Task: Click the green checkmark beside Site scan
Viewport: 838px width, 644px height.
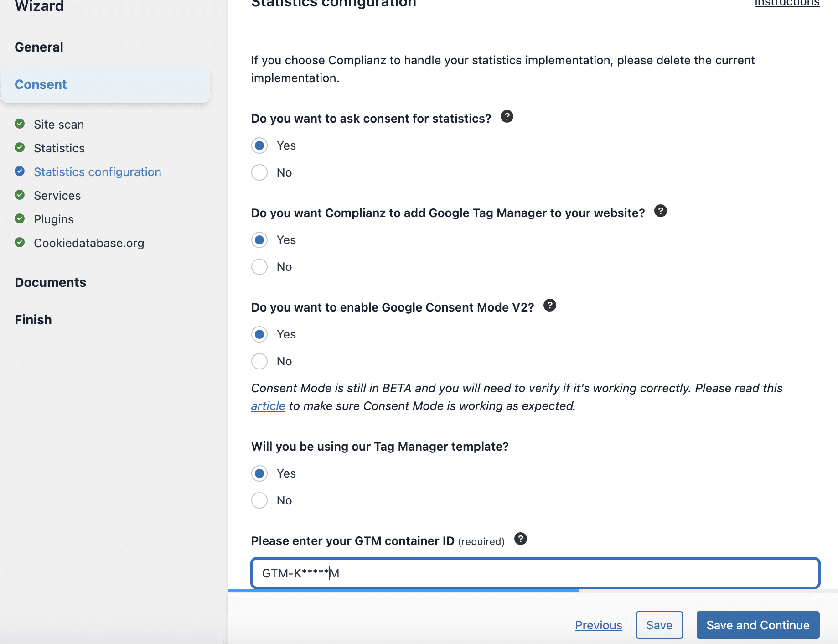Action: coord(20,124)
